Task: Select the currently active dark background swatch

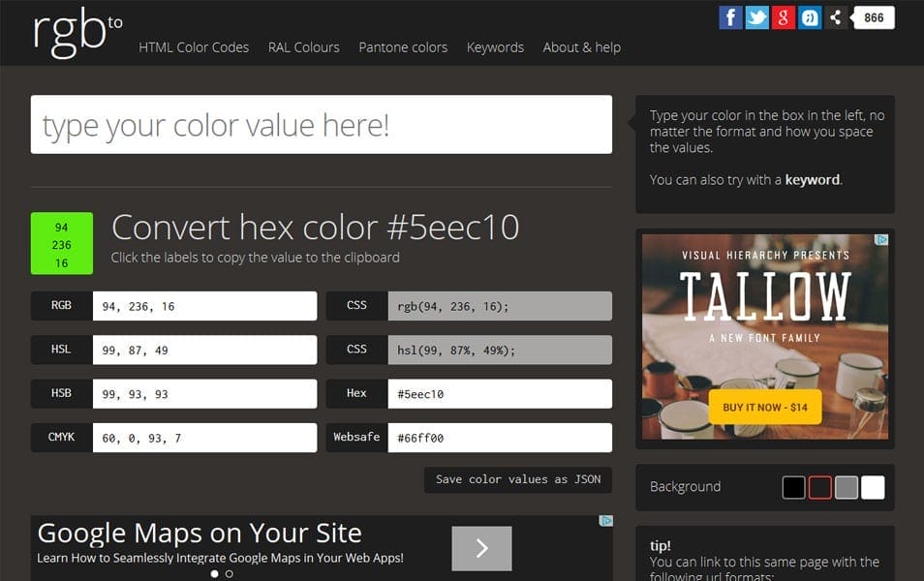Action: [x=819, y=487]
